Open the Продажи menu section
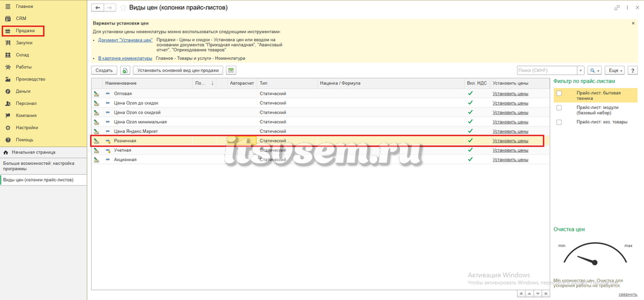The height and width of the screenshot is (300, 644). (23, 31)
